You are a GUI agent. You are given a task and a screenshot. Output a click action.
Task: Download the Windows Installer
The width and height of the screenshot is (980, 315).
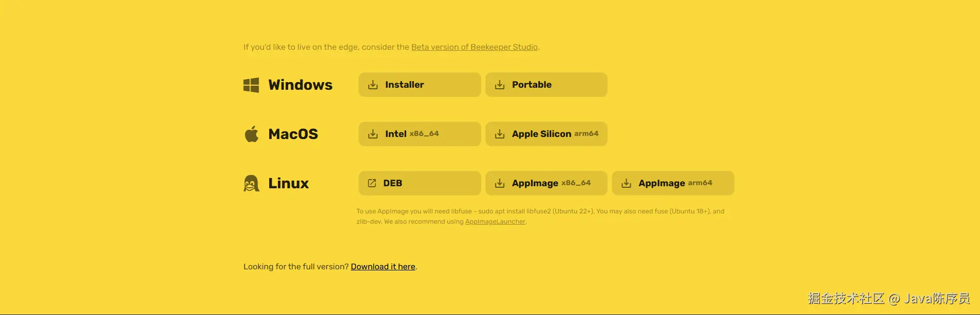pos(420,85)
